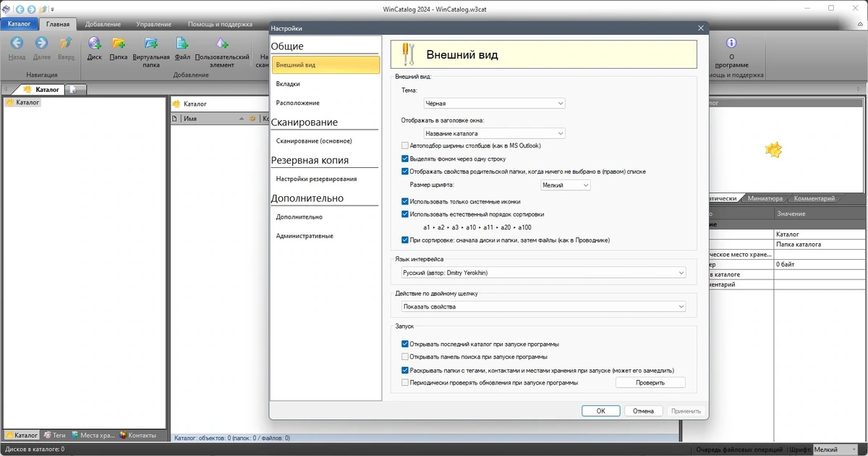Screen dimensions: 868x456
Task: Click the OK button in settings dialog
Action: [x=600, y=410]
